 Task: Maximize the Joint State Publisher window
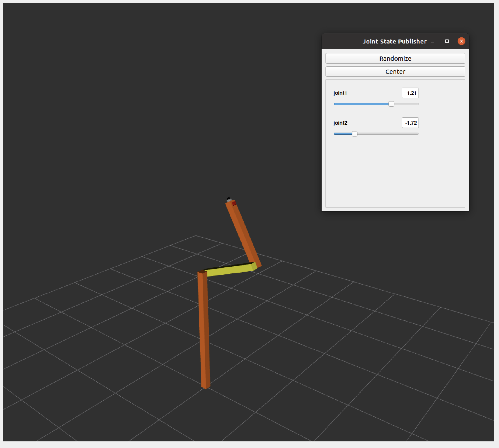(447, 41)
